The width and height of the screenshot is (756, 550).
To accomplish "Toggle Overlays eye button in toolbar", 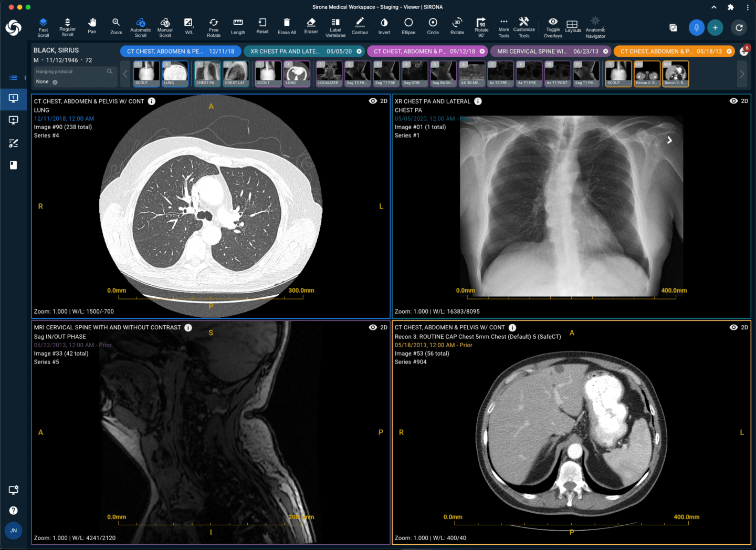I will (x=553, y=27).
